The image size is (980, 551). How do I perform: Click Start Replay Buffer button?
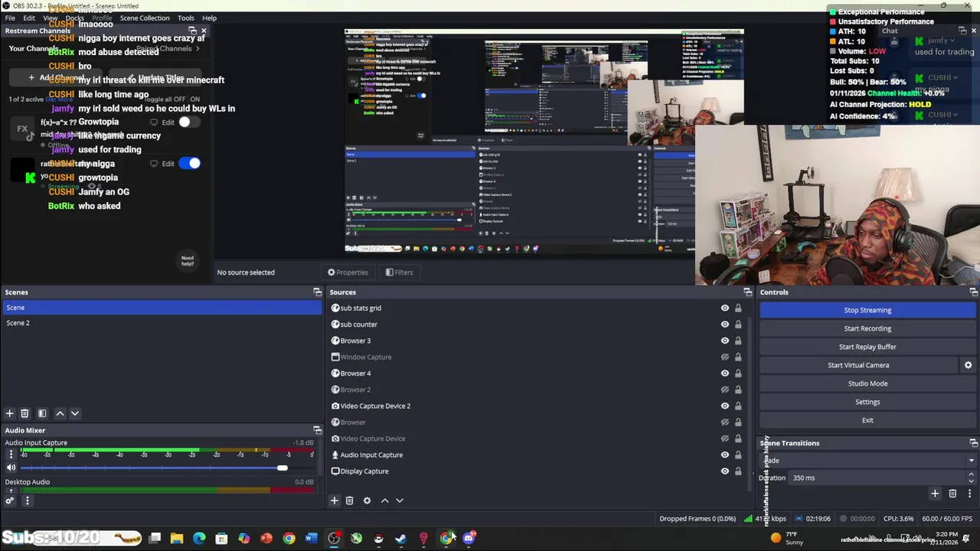(867, 347)
